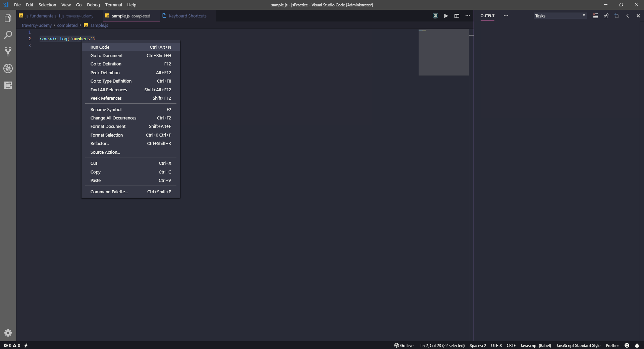Select Peek Definition in context menu
This screenshot has width=644, height=349.
[x=131, y=72]
